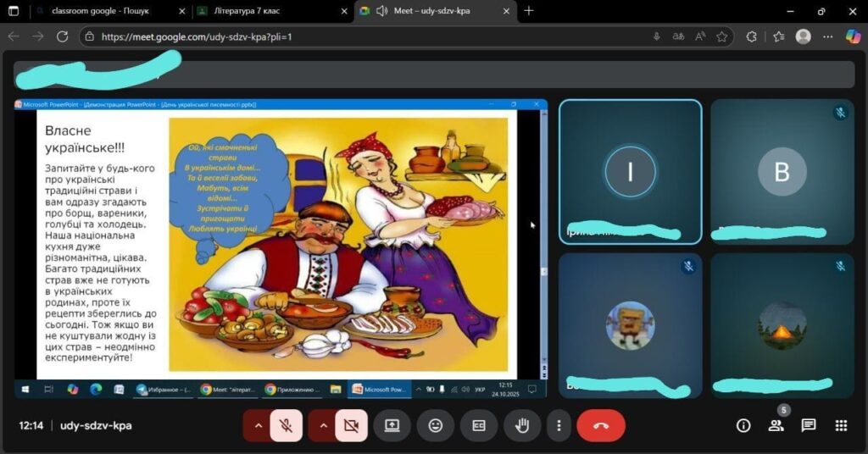Select participant tile with letter B
Screen dimensions: 868x454
(x=782, y=172)
